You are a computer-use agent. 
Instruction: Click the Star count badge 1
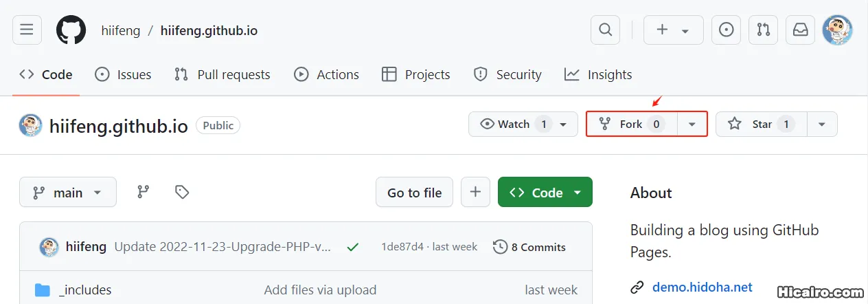[x=786, y=124]
